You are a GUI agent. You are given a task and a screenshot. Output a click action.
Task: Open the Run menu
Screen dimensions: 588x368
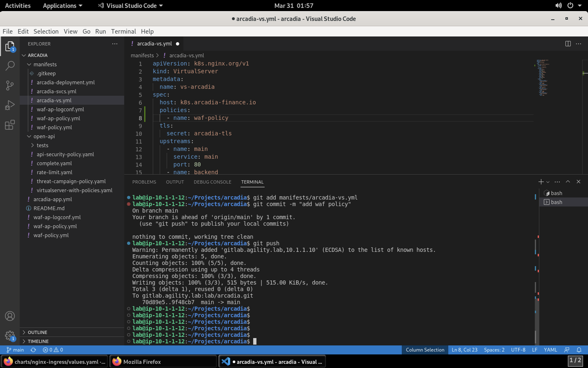coord(100,31)
